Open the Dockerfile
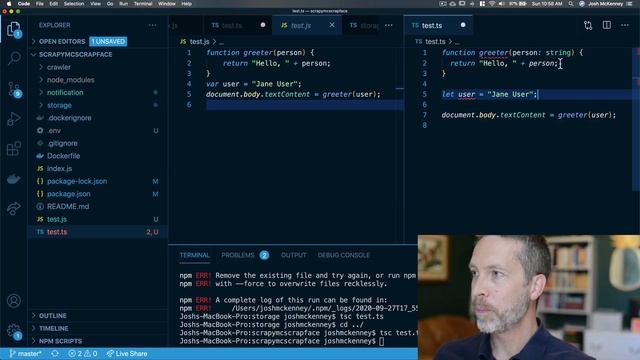 pos(63,156)
